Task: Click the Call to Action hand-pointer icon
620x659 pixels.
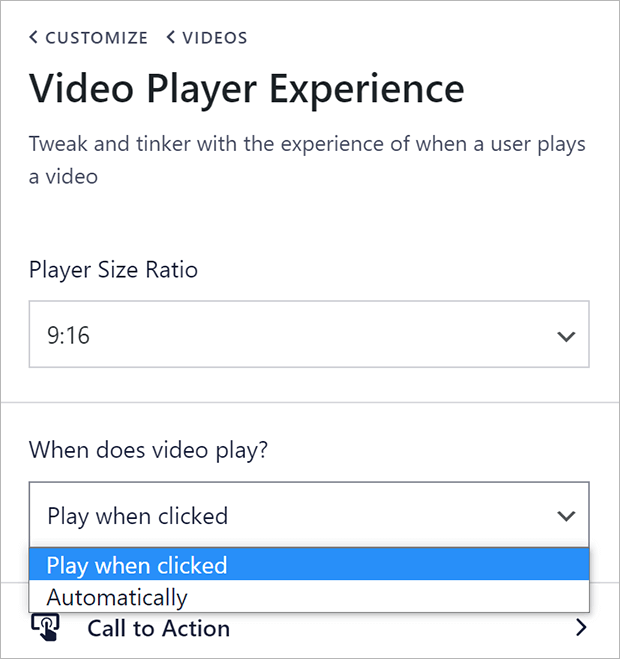Action: [45, 627]
